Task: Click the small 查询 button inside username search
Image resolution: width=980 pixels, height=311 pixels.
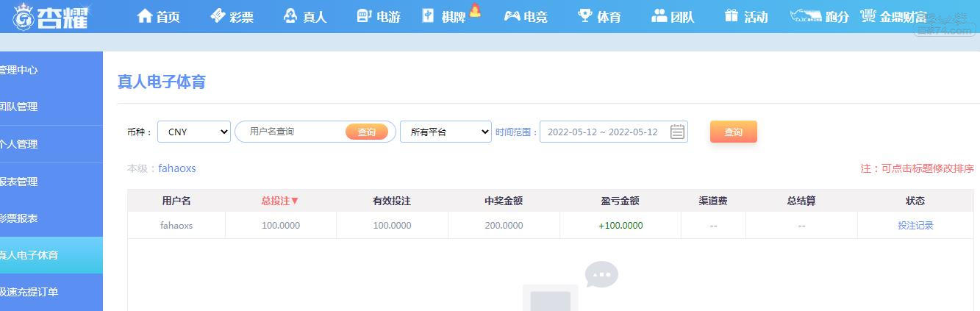Action: click(x=366, y=132)
